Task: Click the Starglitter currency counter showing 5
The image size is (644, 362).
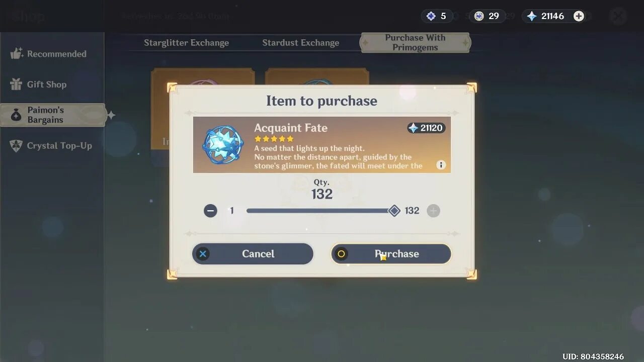Action: (437, 16)
